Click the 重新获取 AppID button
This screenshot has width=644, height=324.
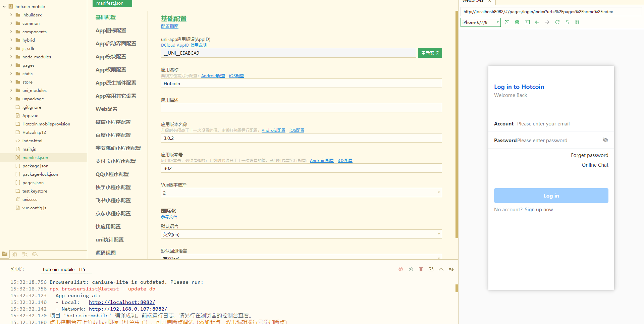[x=430, y=53]
